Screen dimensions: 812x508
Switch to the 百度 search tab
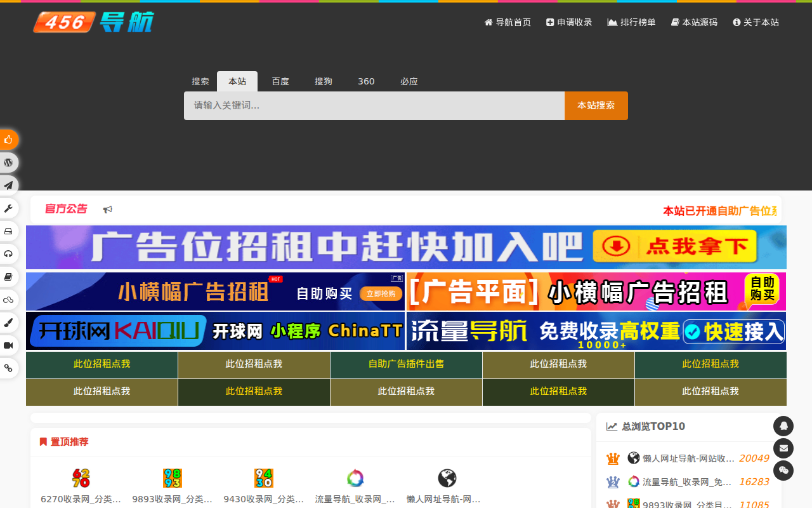tap(280, 81)
